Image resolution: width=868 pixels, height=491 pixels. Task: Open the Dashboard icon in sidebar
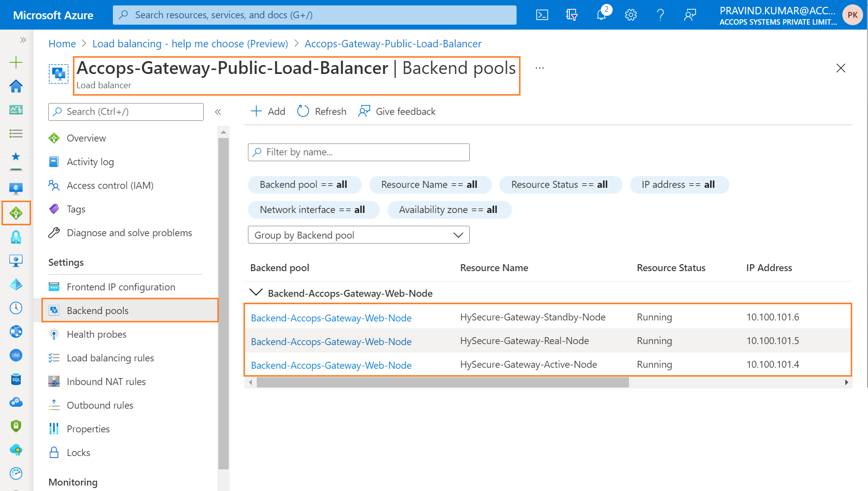tap(16, 109)
